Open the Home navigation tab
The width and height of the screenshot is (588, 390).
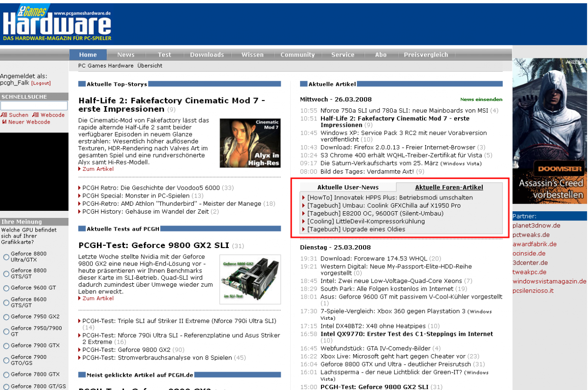tap(88, 55)
